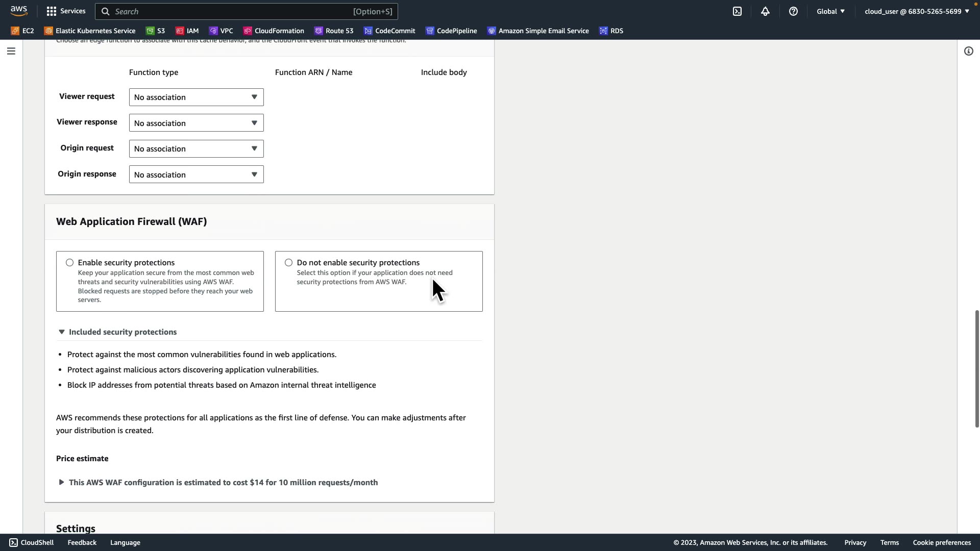The width and height of the screenshot is (980, 551).
Task: Open the info panel icon
Action: (x=968, y=51)
